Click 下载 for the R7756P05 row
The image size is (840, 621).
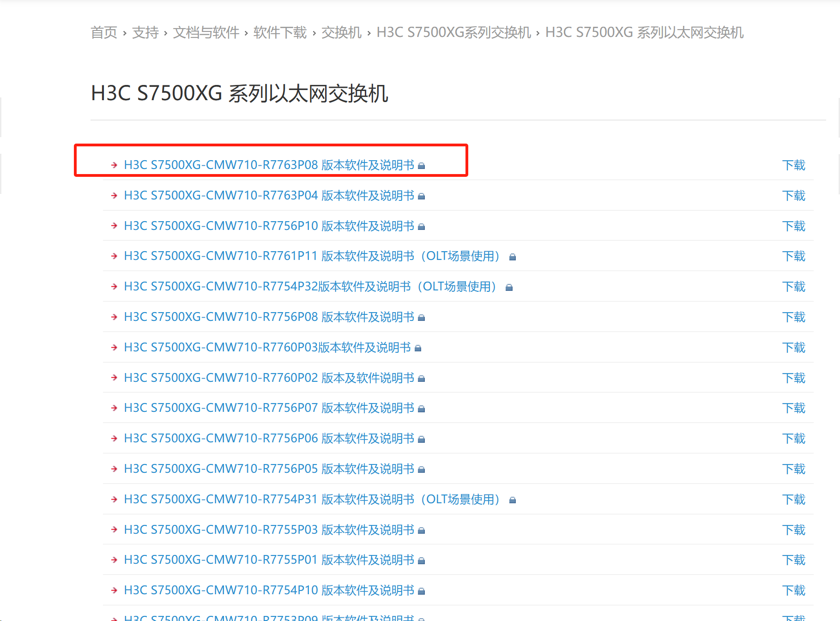(794, 469)
